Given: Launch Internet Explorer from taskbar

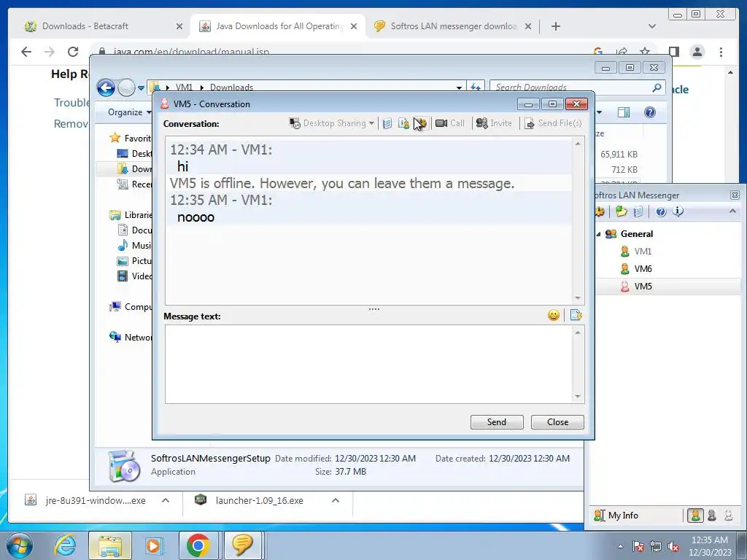Looking at the screenshot, I should click(x=65, y=545).
